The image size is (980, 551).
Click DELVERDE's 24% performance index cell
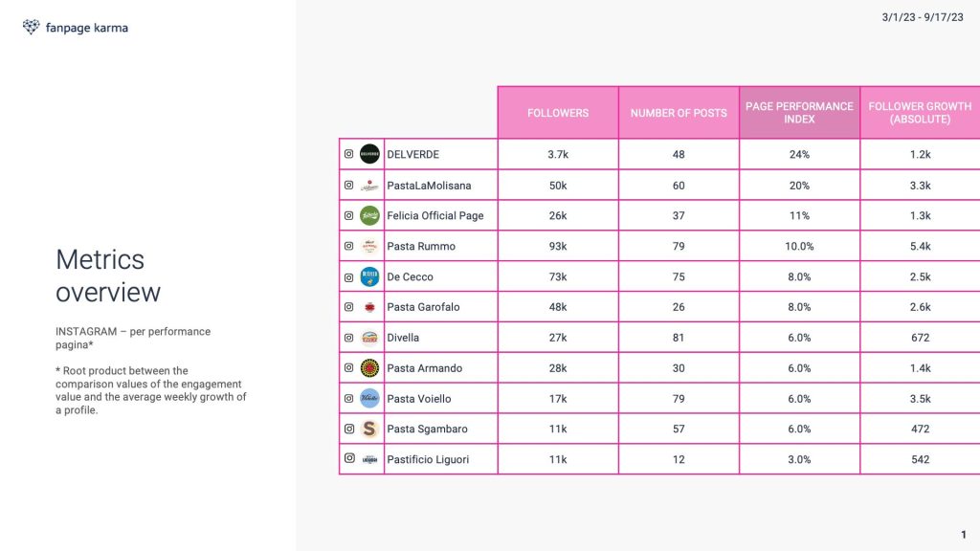tap(799, 154)
